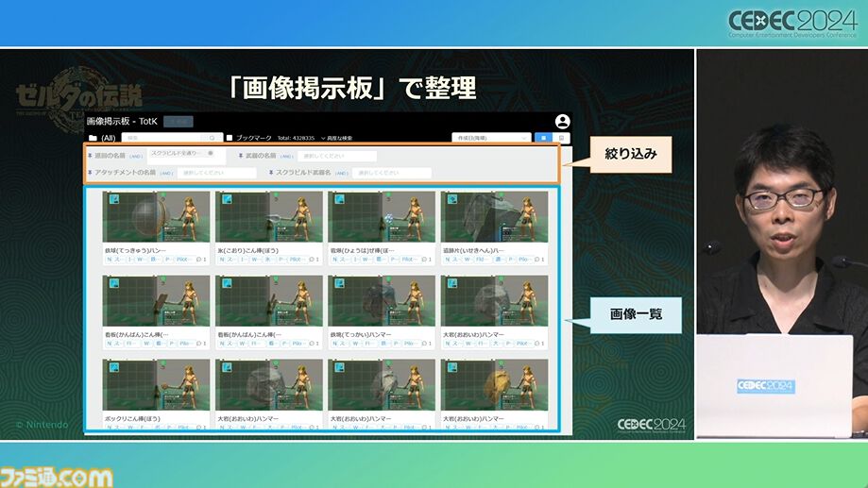Click the (All) folder label
Viewport: 868px width, 488px height.
[109, 138]
